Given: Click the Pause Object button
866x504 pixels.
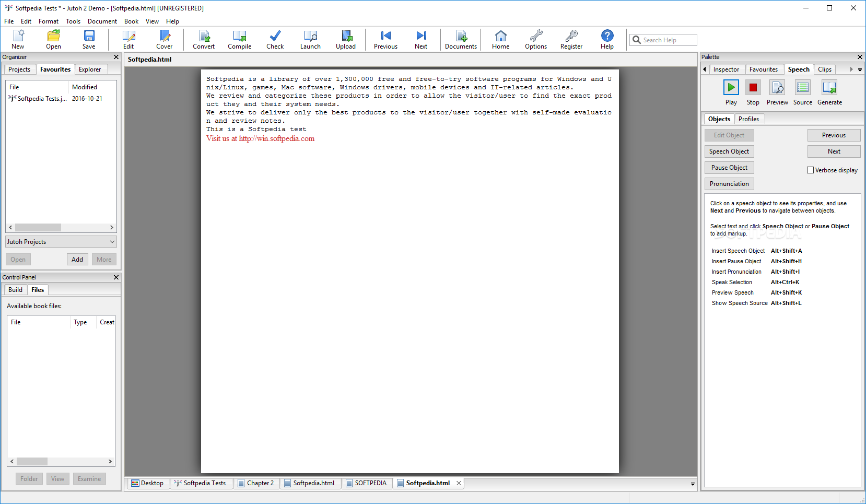Looking at the screenshot, I should click(729, 168).
